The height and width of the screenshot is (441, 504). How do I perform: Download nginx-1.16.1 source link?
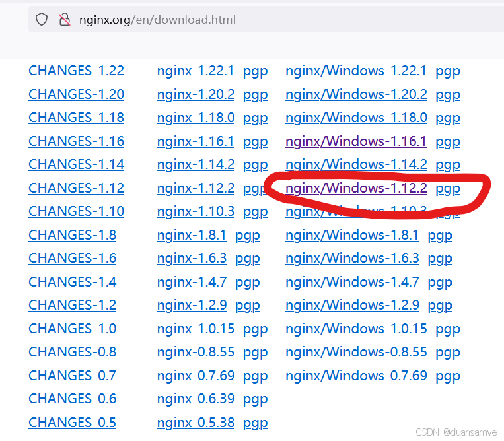tap(196, 142)
